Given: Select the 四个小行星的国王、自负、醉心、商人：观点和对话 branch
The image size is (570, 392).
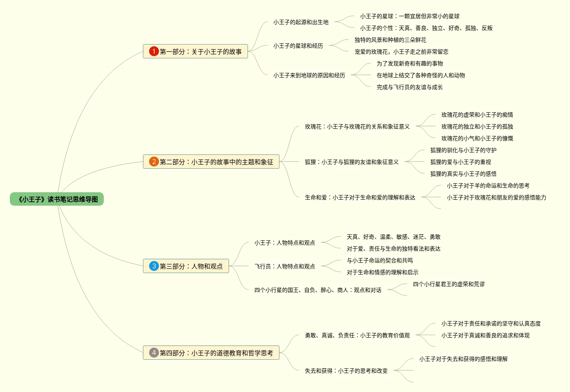Looking at the screenshot, I should pyautogui.click(x=318, y=290).
